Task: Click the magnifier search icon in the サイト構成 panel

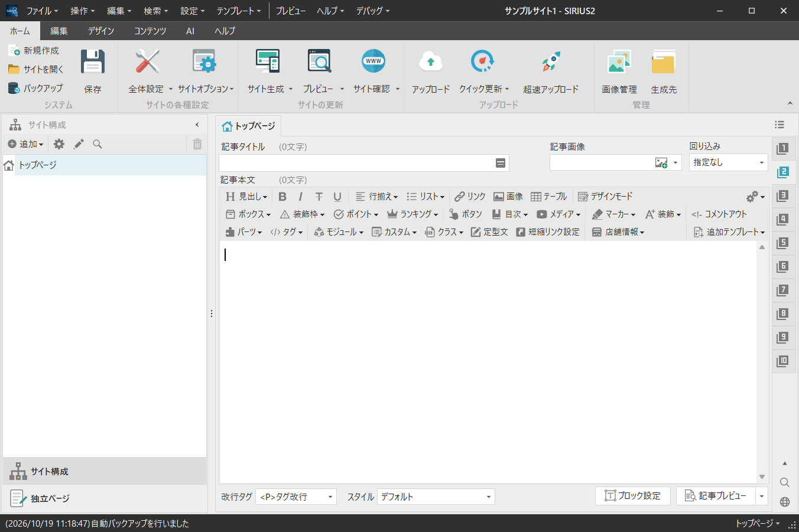Action: [98, 144]
